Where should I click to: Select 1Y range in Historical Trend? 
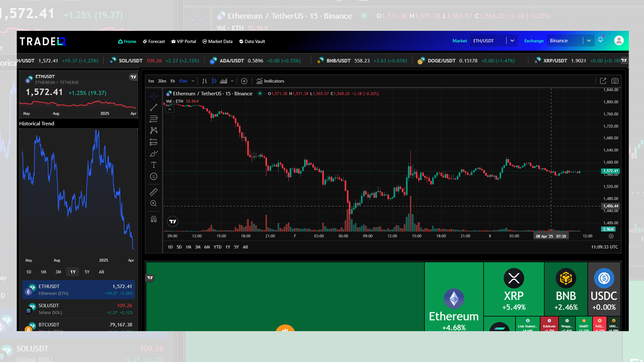click(73, 272)
